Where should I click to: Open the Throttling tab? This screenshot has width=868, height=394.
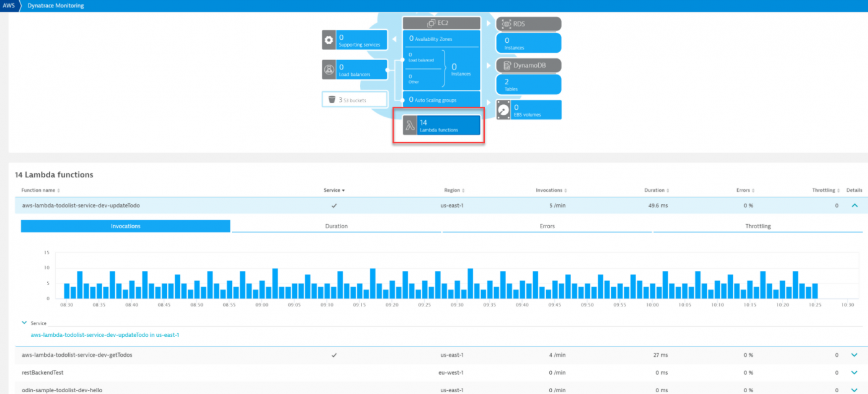point(758,226)
